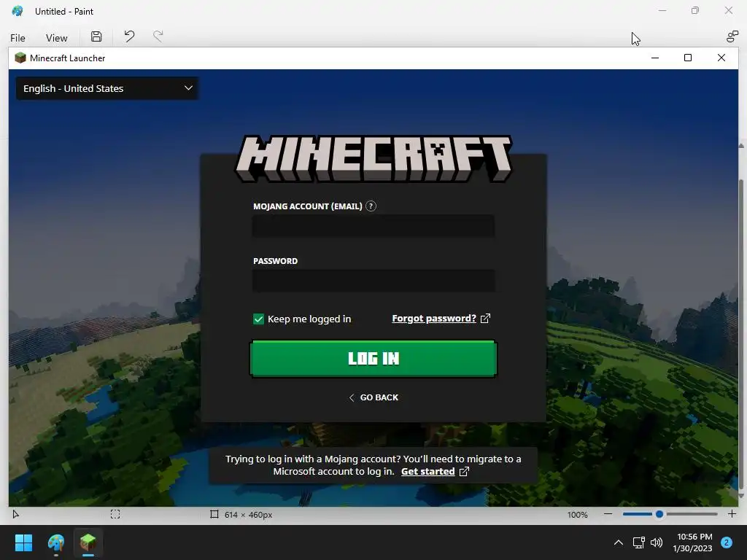Click the Minecraft Launcher taskbar icon
This screenshot has height=560, width=747.
88,542
